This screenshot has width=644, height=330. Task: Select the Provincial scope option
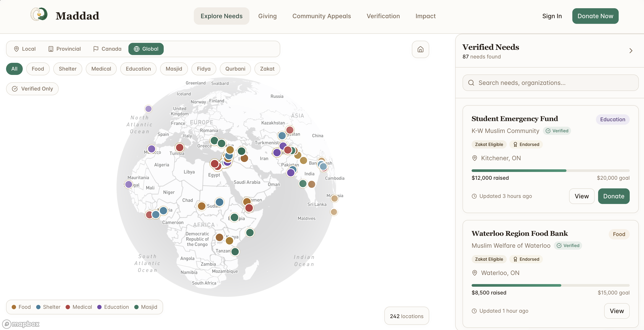(65, 49)
